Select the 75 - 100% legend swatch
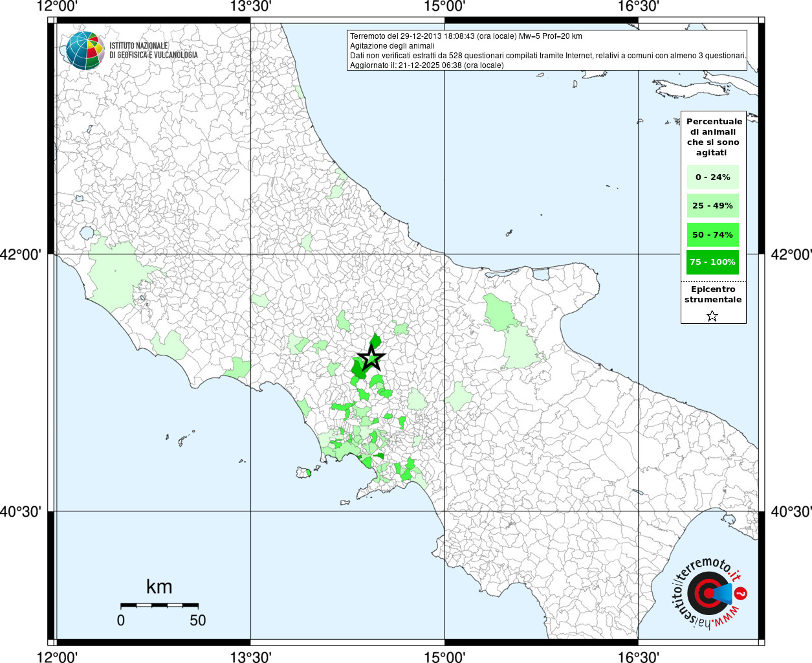Screen dimensions: 812x663 712,262
